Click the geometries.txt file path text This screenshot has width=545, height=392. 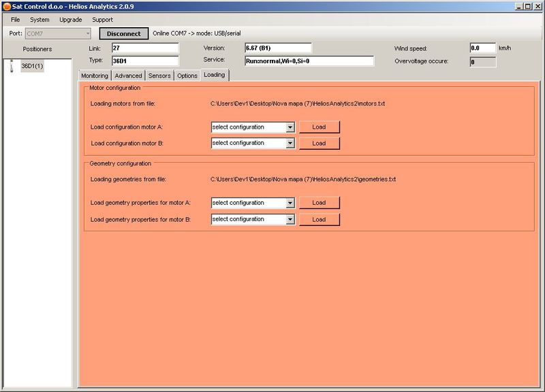click(x=303, y=179)
